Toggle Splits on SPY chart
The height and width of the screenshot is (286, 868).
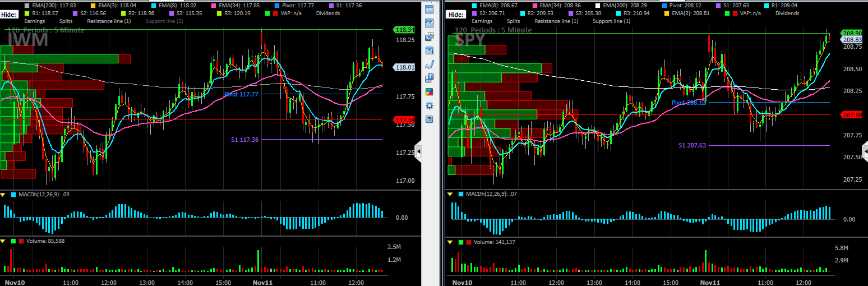click(514, 21)
